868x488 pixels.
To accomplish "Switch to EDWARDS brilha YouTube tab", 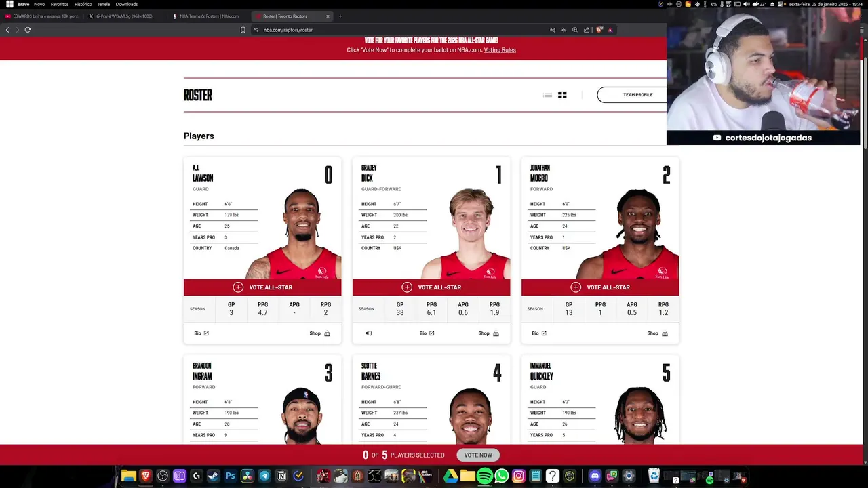I will pyautogui.click(x=42, y=16).
